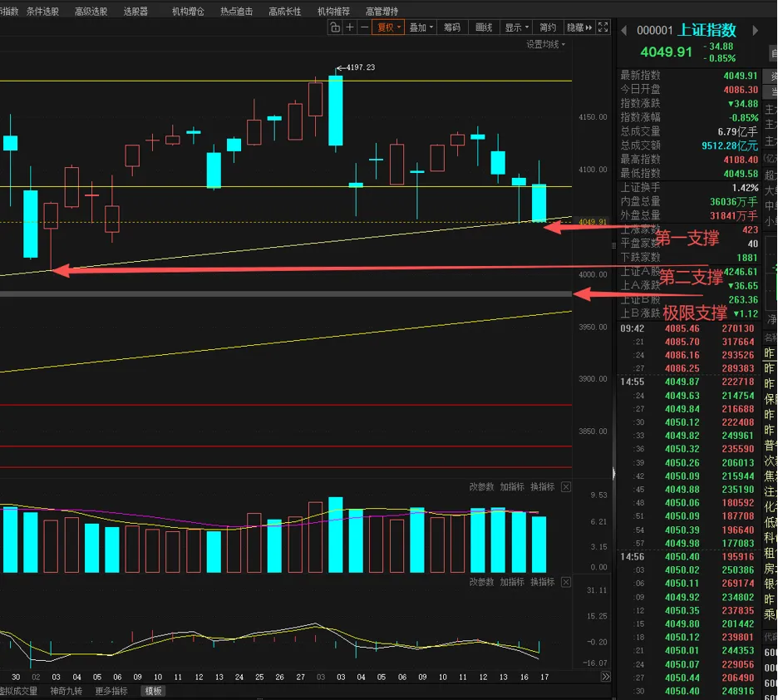Click the tall cyan candle at 4197.23 peak
This screenshot has width=778, height=700.
pos(336,110)
